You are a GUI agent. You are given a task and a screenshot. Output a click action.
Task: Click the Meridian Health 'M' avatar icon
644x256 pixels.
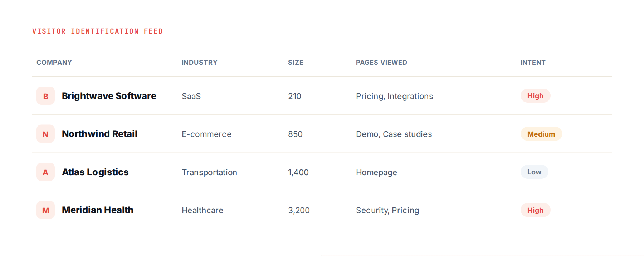tap(45, 210)
